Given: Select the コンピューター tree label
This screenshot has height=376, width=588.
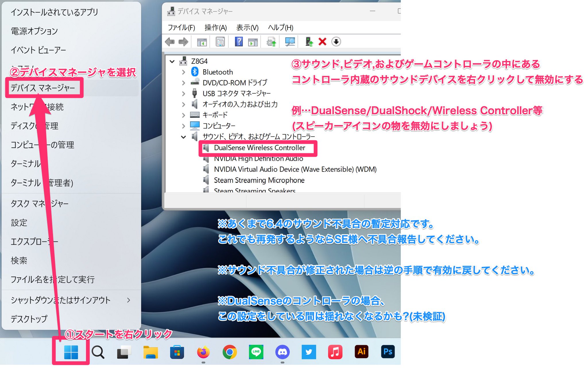Looking at the screenshot, I should pos(219,126).
